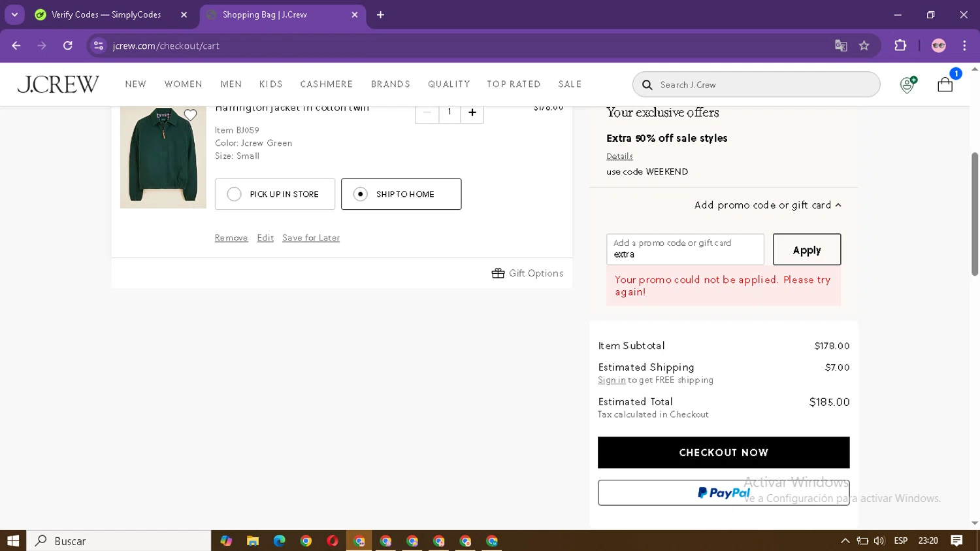Viewport: 980px width, 551px height.
Task: Click the address bar URL
Action: pos(166,46)
